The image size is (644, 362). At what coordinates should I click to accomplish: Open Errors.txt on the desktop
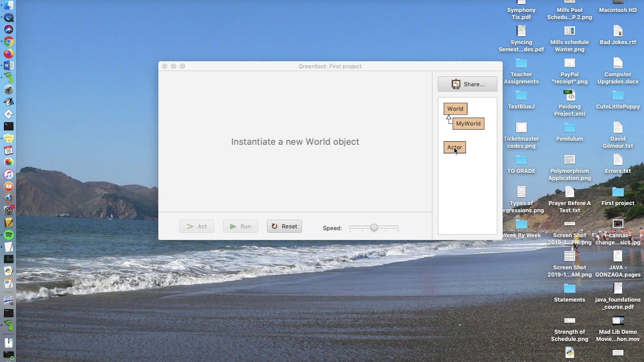pos(618,164)
